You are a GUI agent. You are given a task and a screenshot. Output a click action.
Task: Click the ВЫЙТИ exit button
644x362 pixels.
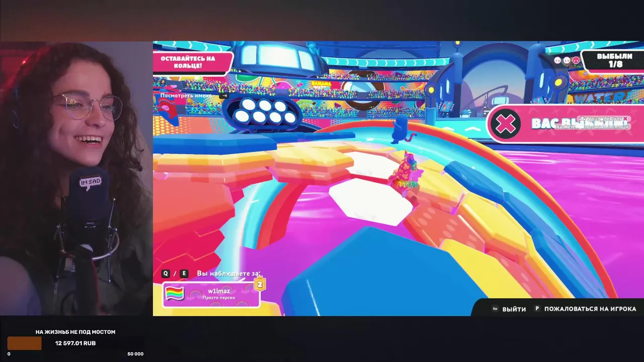tap(514, 309)
